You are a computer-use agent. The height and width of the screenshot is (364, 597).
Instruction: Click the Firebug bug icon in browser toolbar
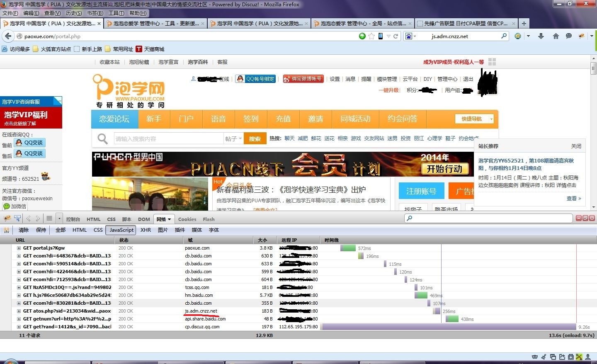[x=581, y=36]
